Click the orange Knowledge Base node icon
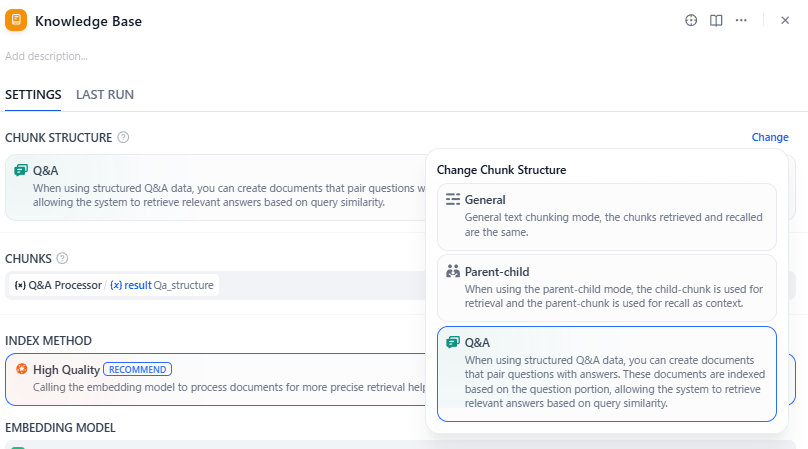 pos(16,20)
